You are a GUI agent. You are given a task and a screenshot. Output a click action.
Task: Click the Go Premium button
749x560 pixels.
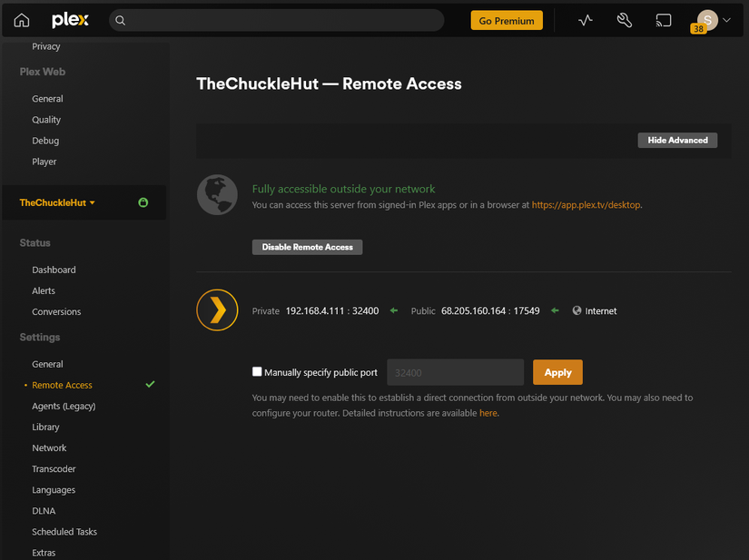[x=506, y=19]
